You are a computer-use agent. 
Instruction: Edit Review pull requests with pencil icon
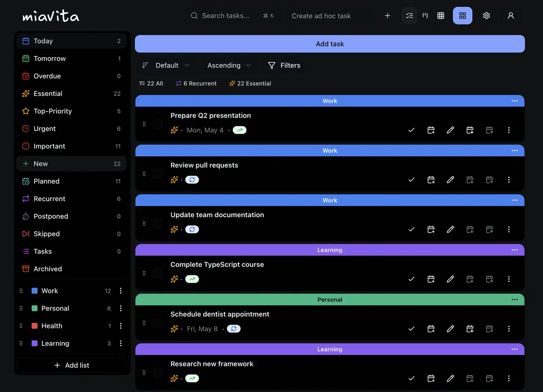[x=451, y=180]
